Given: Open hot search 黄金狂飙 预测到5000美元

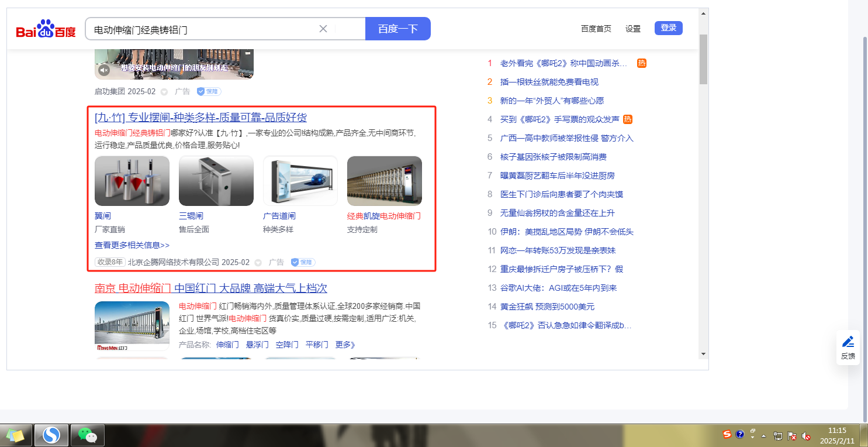Looking at the screenshot, I should click(x=547, y=307).
